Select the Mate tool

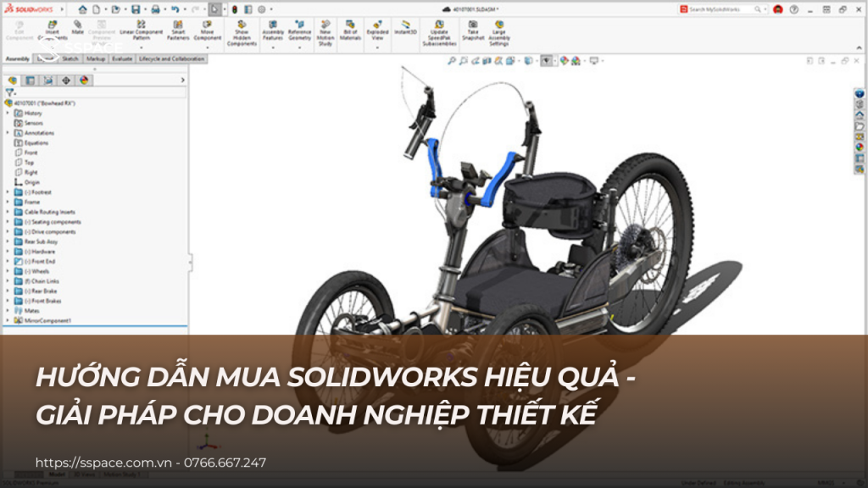click(x=77, y=28)
